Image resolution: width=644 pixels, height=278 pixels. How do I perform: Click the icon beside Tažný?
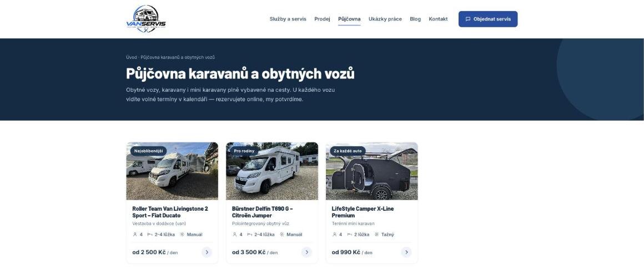tap(376, 235)
